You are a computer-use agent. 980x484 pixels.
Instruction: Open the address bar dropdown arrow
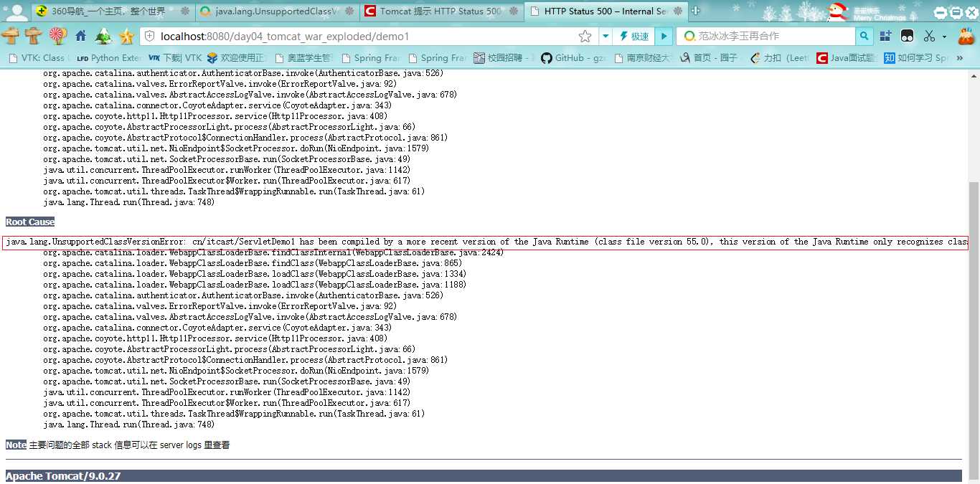pos(606,37)
